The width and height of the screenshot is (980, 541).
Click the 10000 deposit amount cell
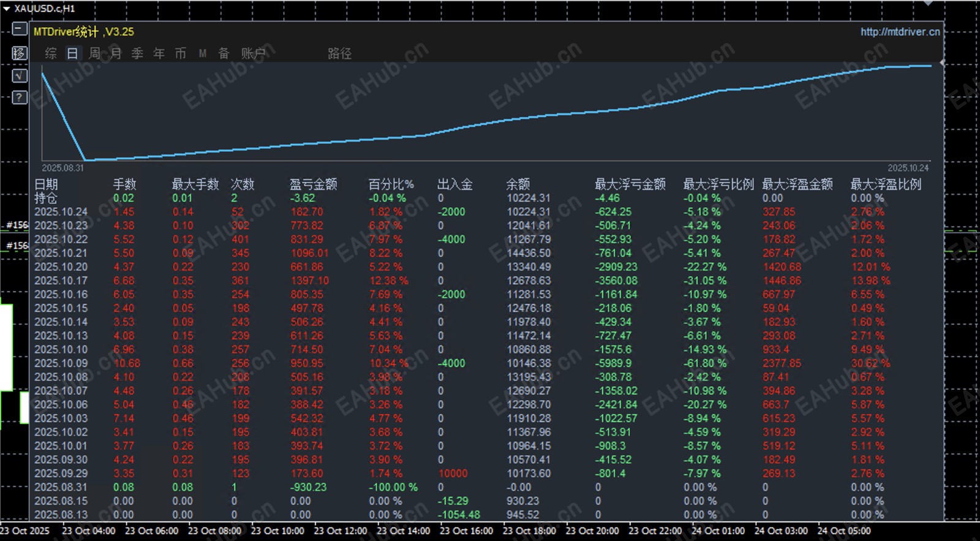pyautogui.click(x=453, y=474)
